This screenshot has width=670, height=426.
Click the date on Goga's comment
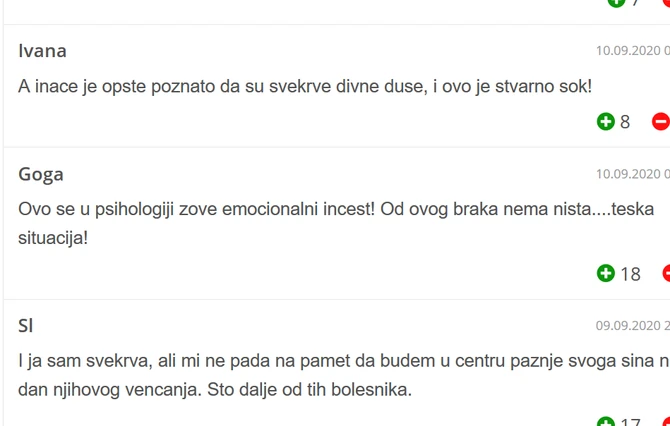coord(632,174)
